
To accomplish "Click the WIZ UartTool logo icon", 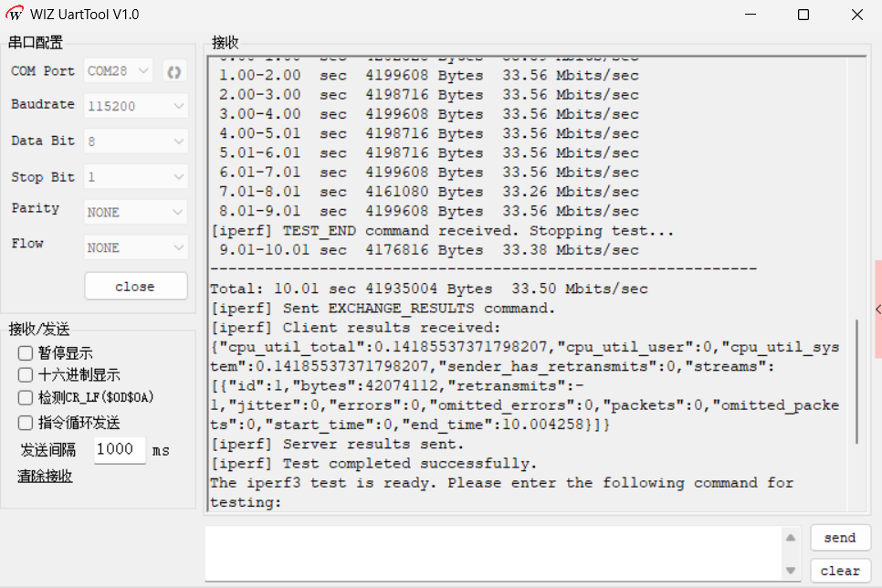I will click(15, 14).
